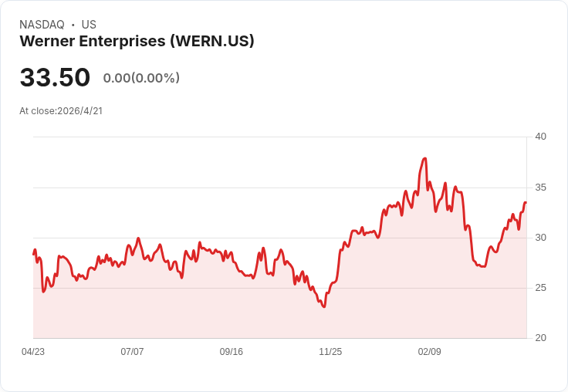This screenshot has width=568, height=392.
Task: Click the dot separator between NASDAQ and US
Action: [x=73, y=25]
